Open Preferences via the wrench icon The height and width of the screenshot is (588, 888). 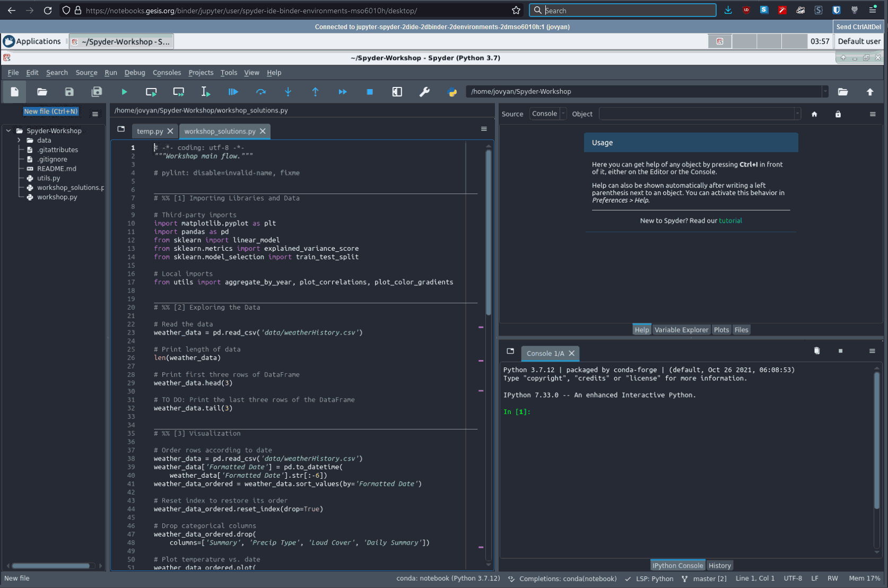pyautogui.click(x=424, y=92)
